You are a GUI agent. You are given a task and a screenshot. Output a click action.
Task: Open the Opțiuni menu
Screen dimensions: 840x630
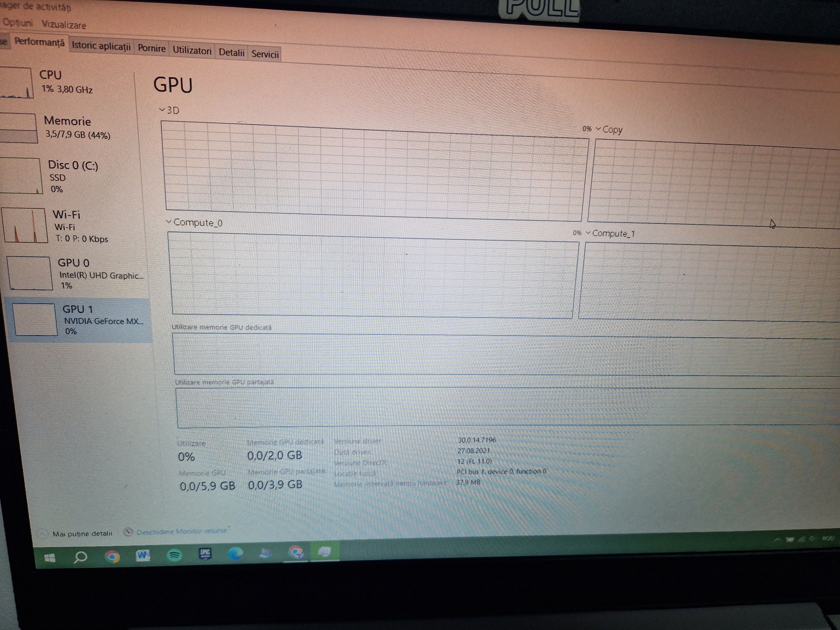point(17,22)
